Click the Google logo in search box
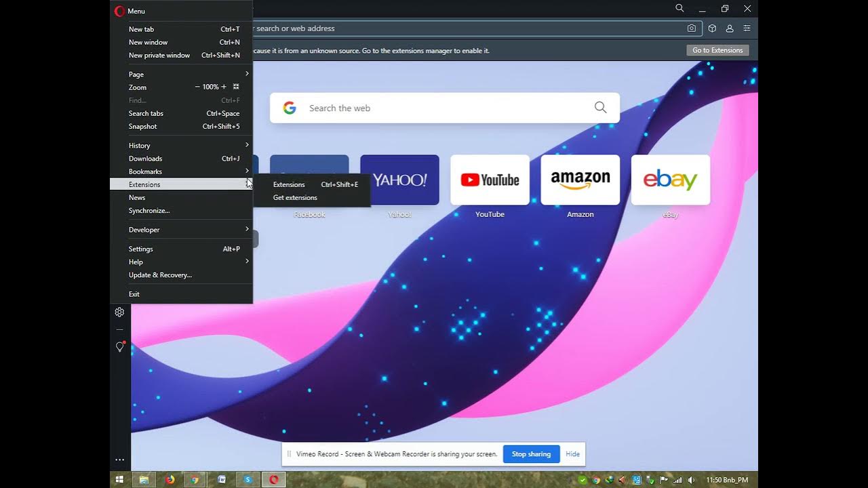 tap(290, 108)
